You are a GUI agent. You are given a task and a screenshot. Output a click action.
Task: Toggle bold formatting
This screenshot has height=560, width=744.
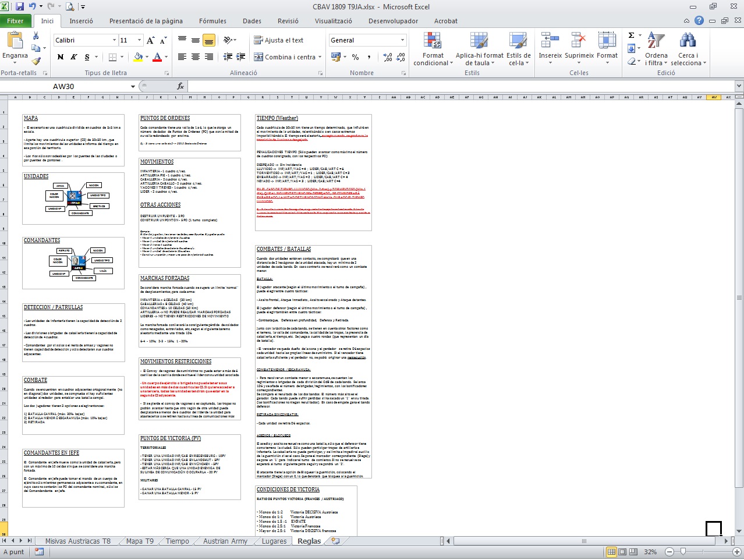click(x=61, y=57)
